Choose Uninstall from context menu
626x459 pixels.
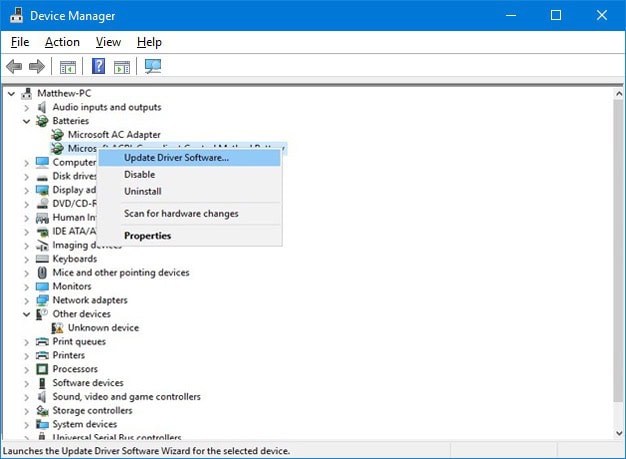[x=189, y=191]
